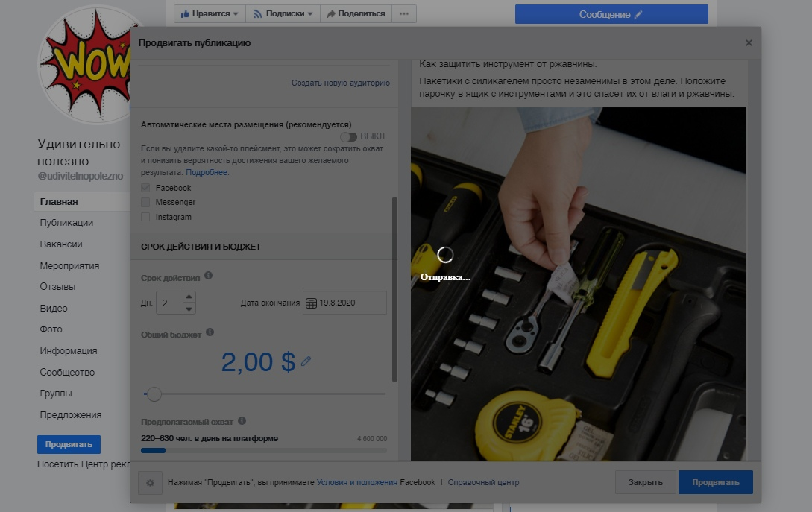Click info icon next to Предполагаемый охват
812x512 pixels.
pyautogui.click(x=242, y=421)
